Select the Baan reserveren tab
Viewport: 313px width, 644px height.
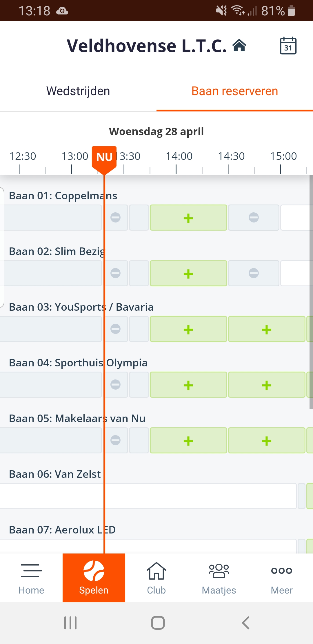pyautogui.click(x=235, y=91)
